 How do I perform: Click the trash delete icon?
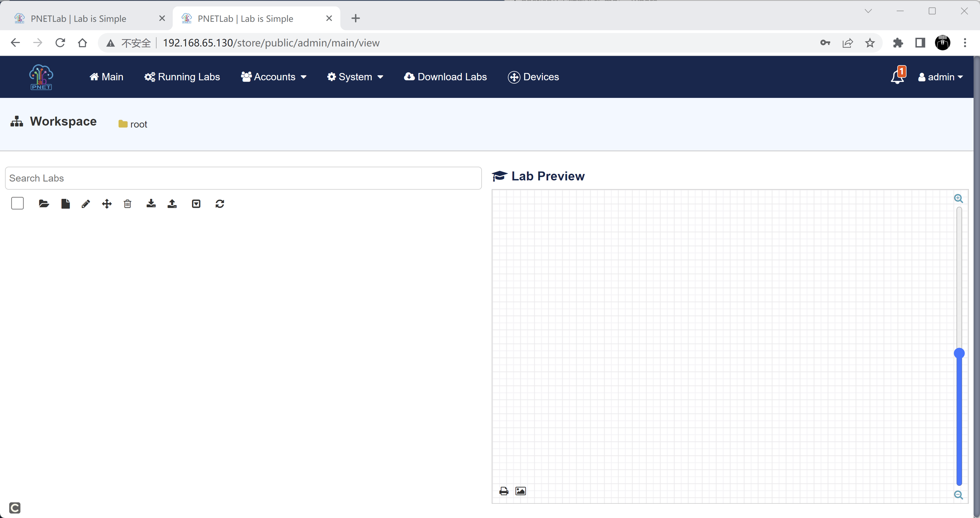(127, 204)
